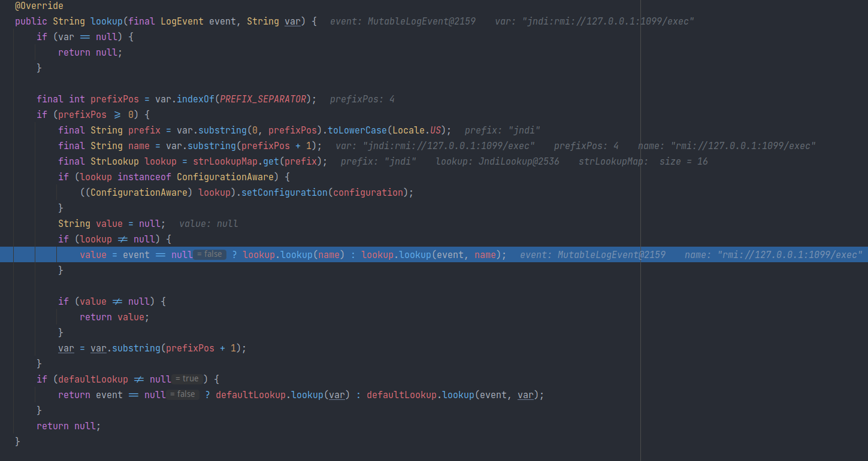Select the LogEvent type in the method signature
The image size is (868, 461).
(182, 21)
